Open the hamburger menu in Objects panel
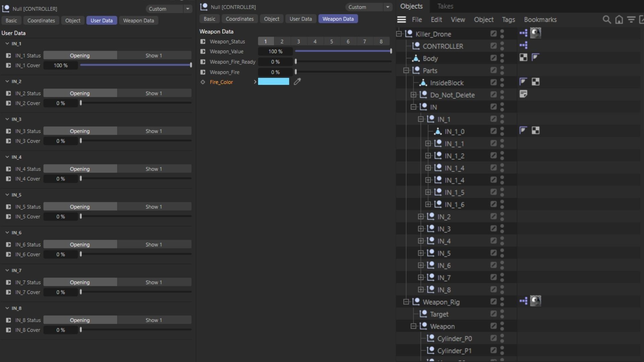Image resolution: width=644 pixels, height=362 pixels. (x=401, y=20)
